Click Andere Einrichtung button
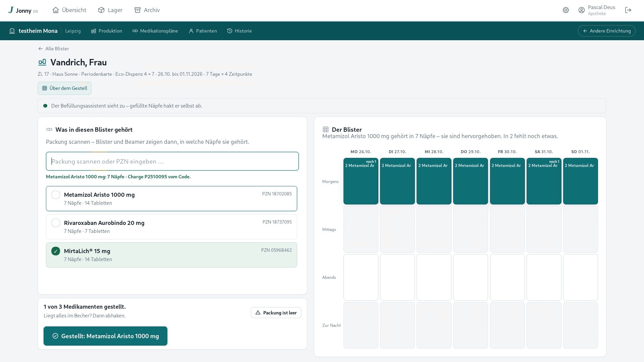Viewport: 644px width, 362px height. pos(606,31)
